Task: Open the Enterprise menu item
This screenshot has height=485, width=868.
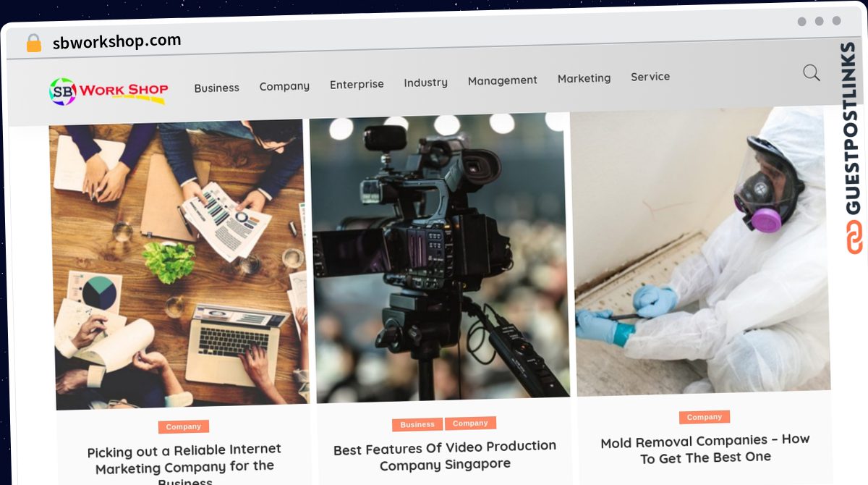Action: point(357,84)
